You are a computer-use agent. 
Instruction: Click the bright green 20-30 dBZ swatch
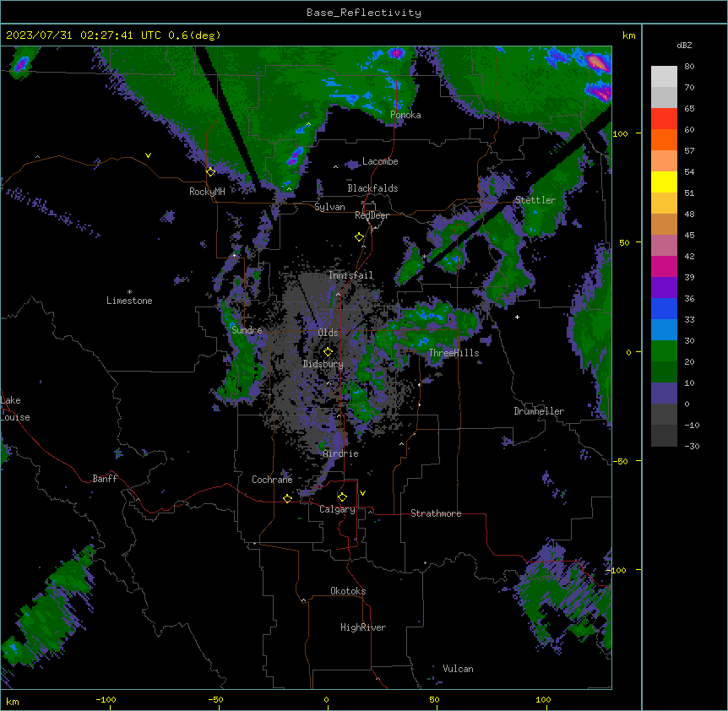[664, 351]
